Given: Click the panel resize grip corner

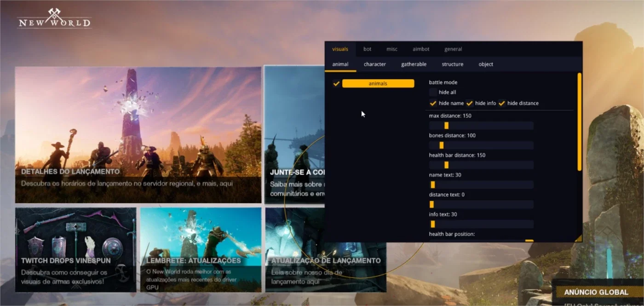Looking at the screenshot, I should click(x=579, y=238).
